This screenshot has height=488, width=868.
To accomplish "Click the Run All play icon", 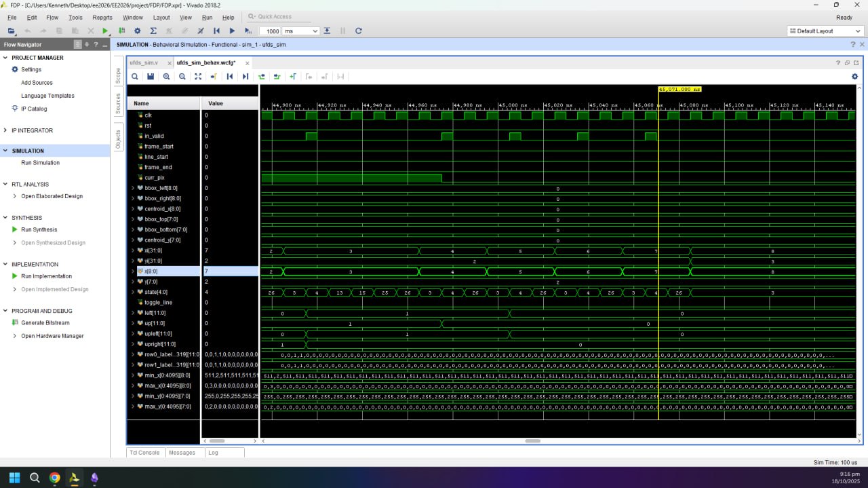I will tap(232, 31).
